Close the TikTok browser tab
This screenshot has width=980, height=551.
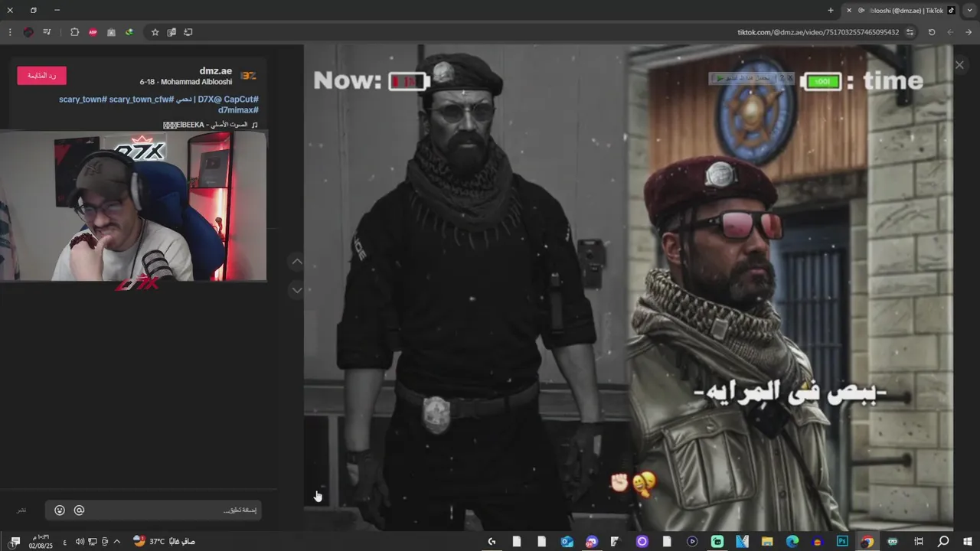(x=849, y=10)
